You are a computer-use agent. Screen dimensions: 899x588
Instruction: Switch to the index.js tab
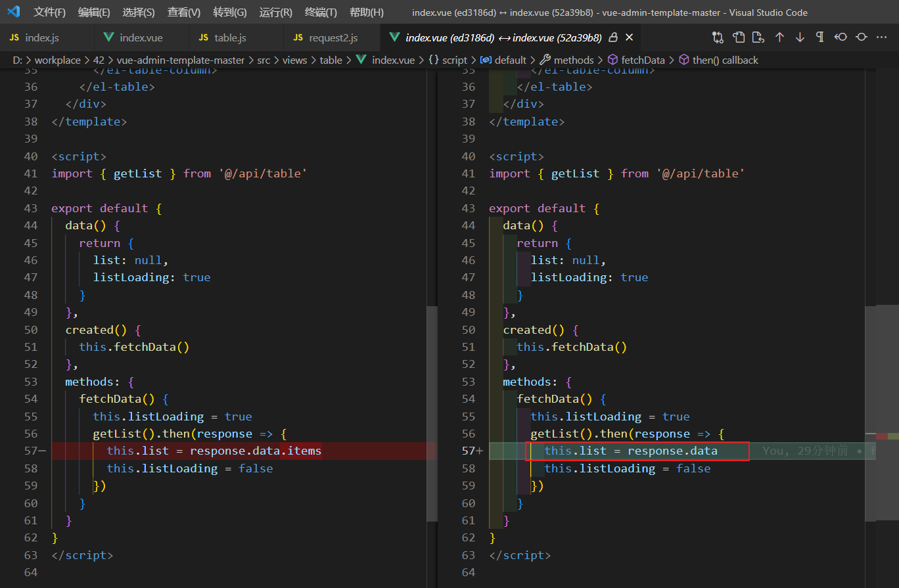point(47,37)
